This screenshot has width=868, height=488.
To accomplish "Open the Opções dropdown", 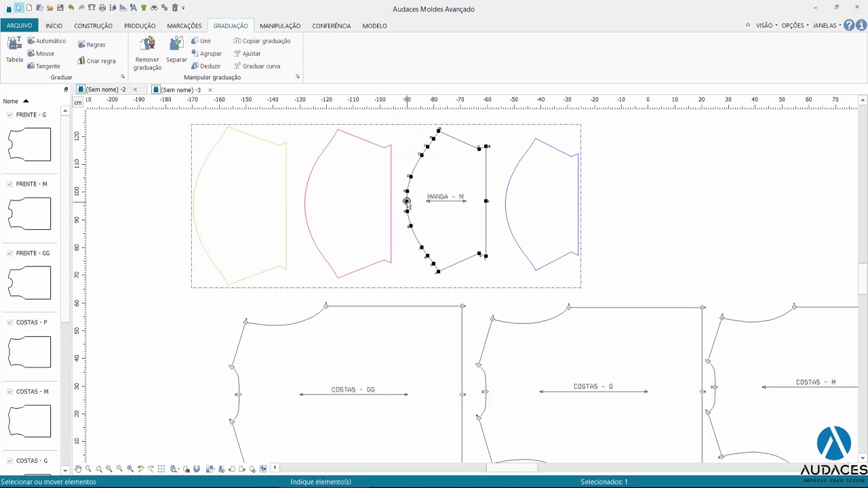I will point(795,25).
